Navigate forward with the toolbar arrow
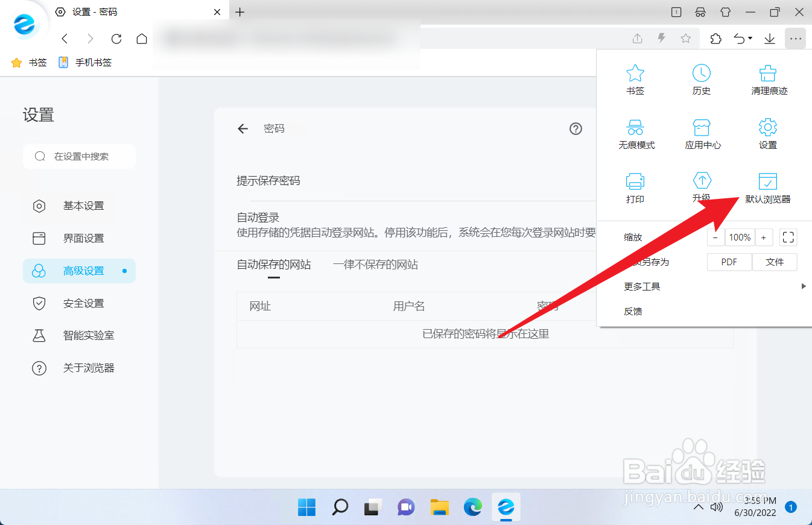812x525 pixels. coord(90,39)
